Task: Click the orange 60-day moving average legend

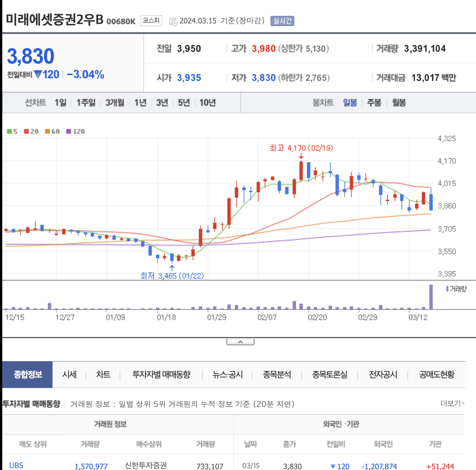Action: pyautogui.click(x=53, y=131)
